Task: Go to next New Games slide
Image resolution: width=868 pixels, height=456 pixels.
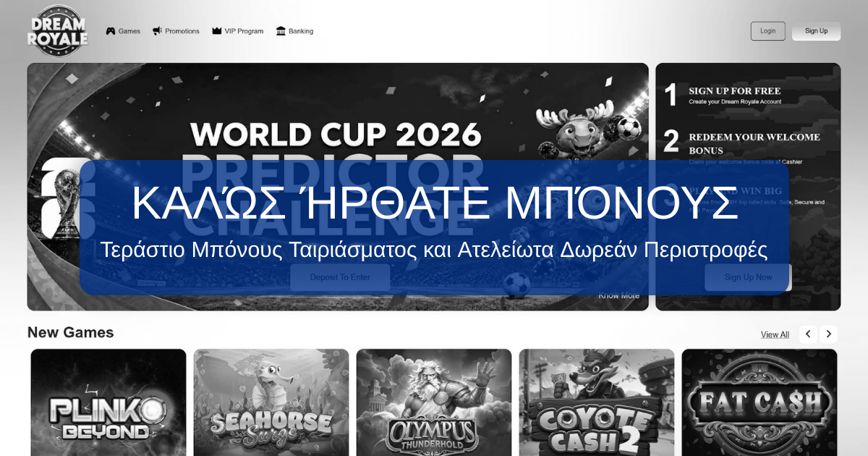Action: point(829,334)
